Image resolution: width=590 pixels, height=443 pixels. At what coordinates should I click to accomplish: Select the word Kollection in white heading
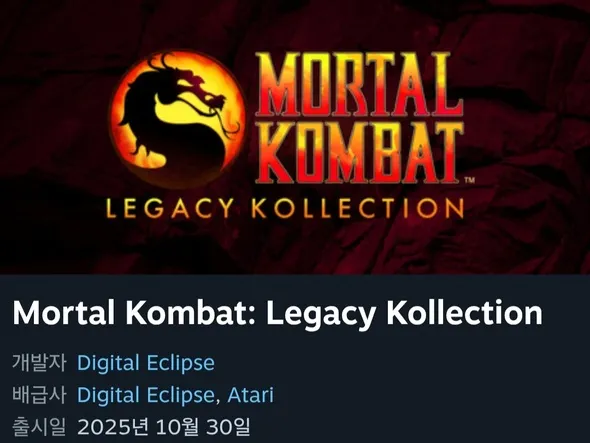(464, 313)
